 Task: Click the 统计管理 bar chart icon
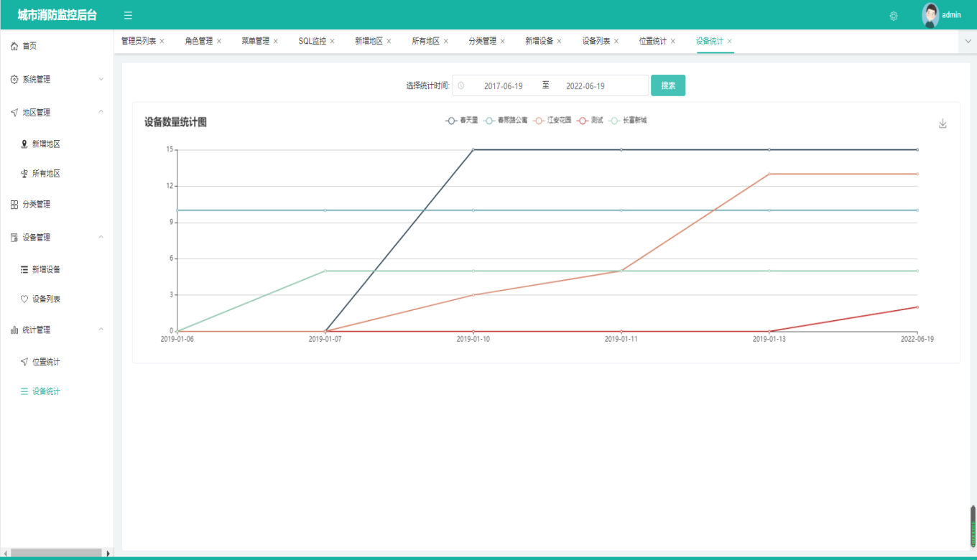pos(14,330)
